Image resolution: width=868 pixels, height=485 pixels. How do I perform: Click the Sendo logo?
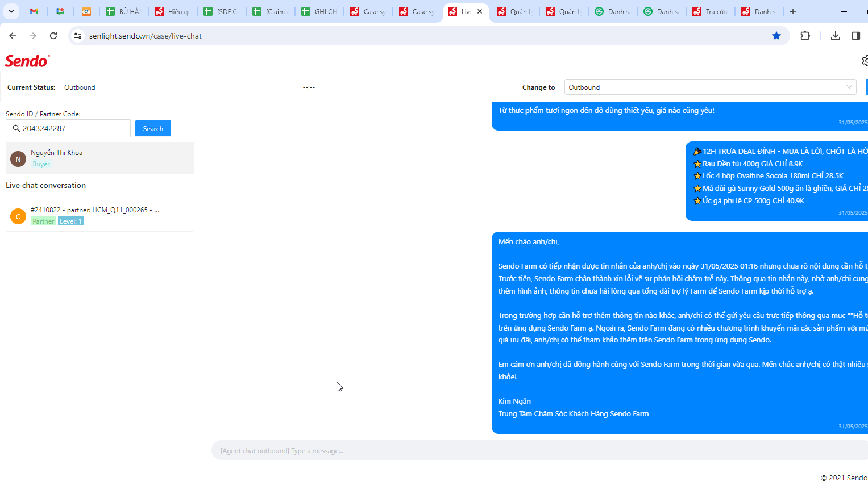click(27, 61)
